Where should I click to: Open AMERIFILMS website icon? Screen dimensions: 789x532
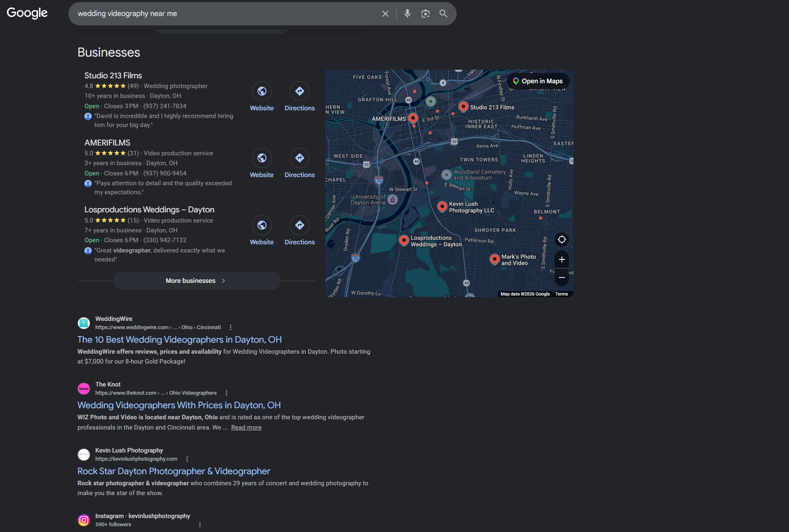(262, 158)
